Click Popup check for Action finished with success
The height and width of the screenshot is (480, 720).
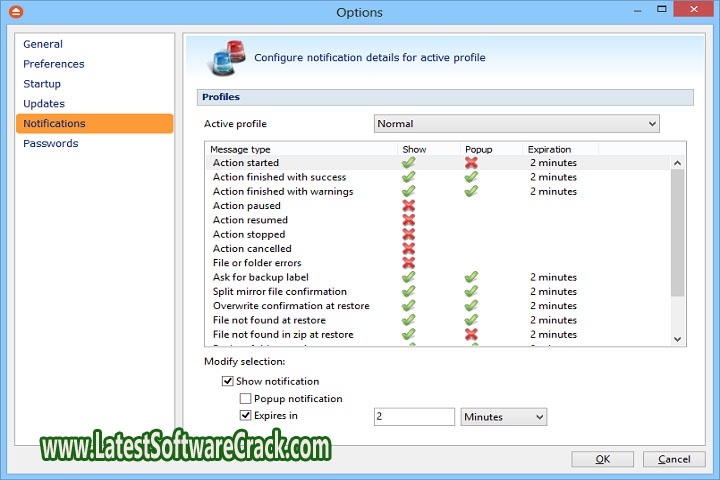[x=471, y=177]
